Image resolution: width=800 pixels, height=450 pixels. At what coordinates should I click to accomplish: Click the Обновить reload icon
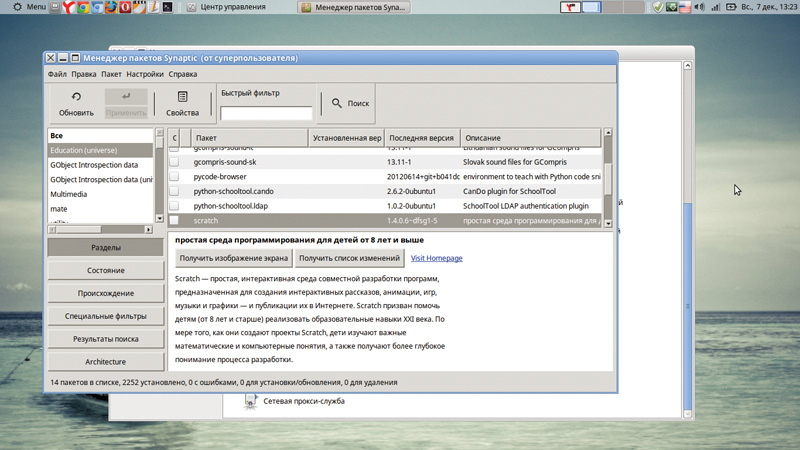pyautogui.click(x=76, y=97)
